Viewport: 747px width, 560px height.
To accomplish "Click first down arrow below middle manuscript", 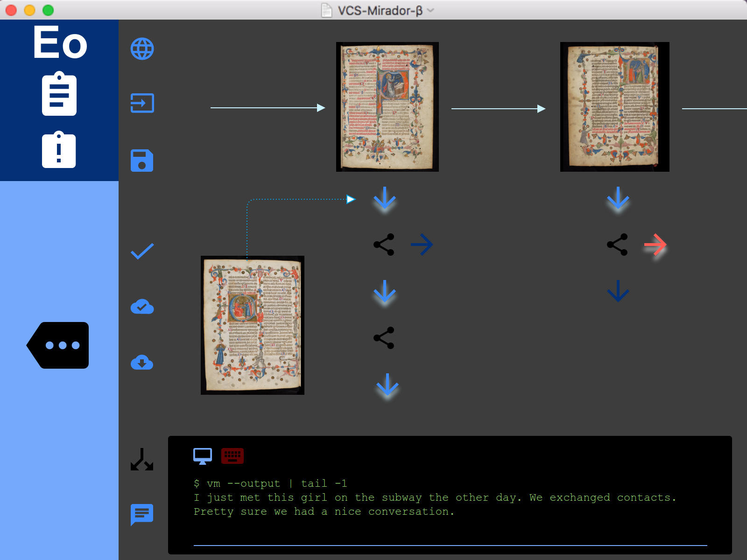I will (385, 198).
